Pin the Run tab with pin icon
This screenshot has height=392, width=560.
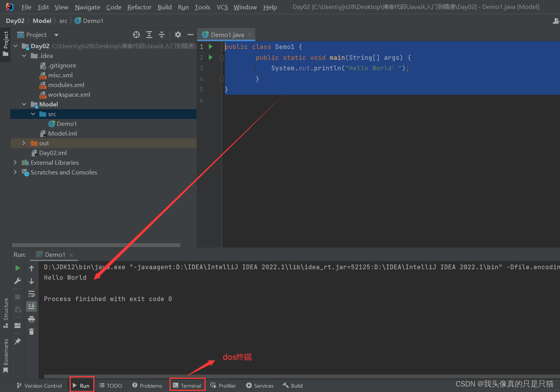click(17, 341)
